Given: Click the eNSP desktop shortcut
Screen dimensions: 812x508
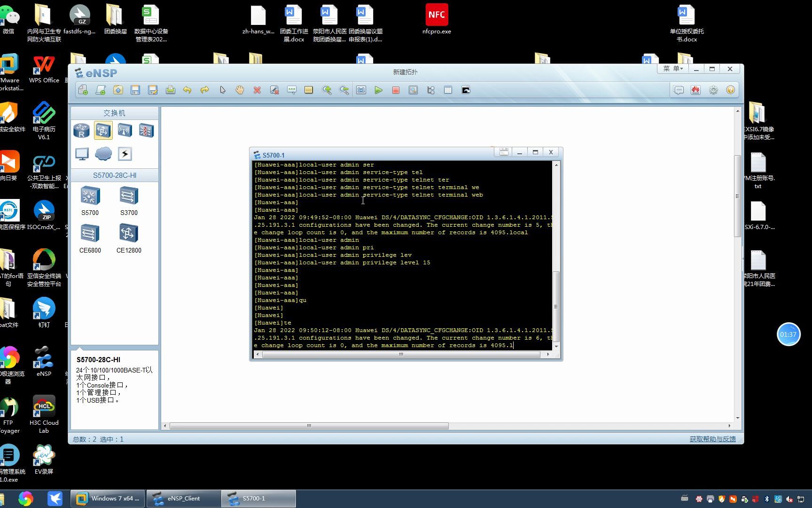Looking at the screenshot, I should (44, 361).
